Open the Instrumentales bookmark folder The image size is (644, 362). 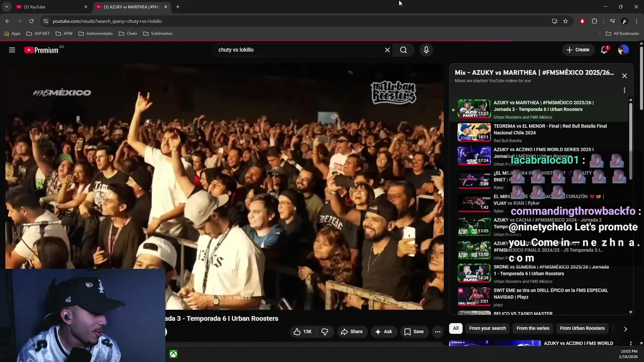tap(96, 34)
